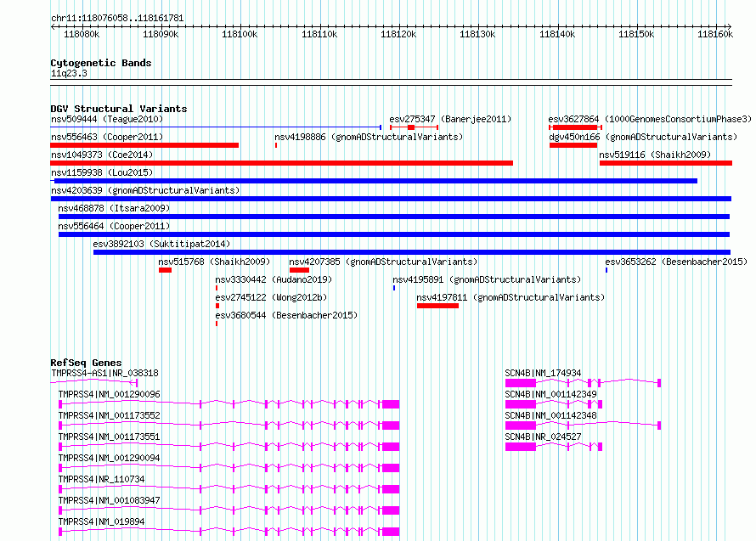Open the nsv1049373 (Coe2014) variant label

[x=102, y=155]
